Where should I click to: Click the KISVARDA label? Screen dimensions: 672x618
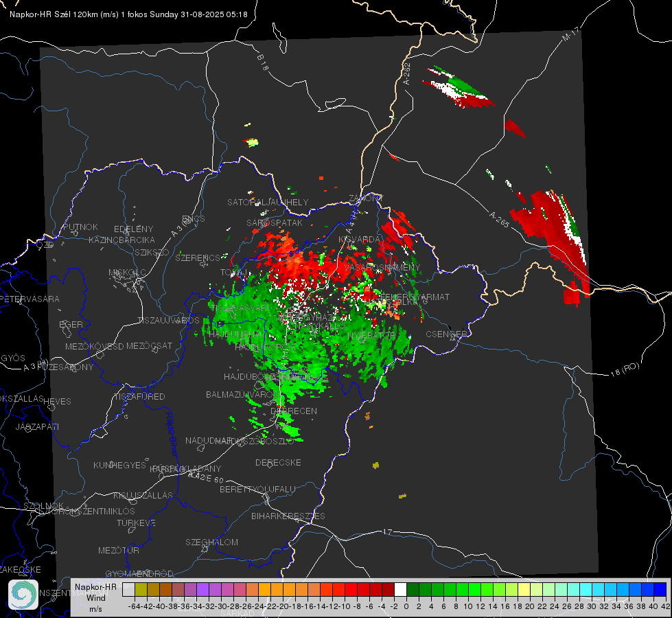[x=359, y=239]
